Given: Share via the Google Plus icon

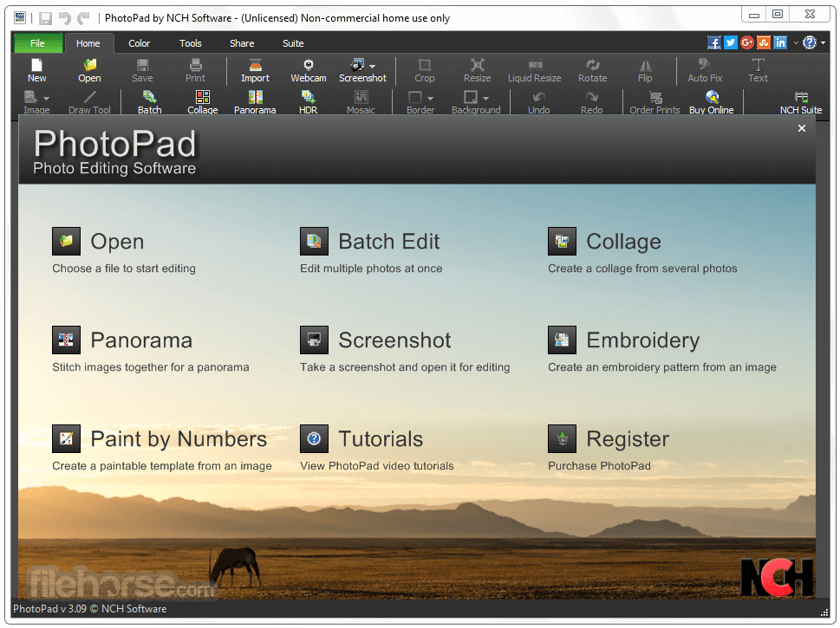Looking at the screenshot, I should (x=747, y=42).
